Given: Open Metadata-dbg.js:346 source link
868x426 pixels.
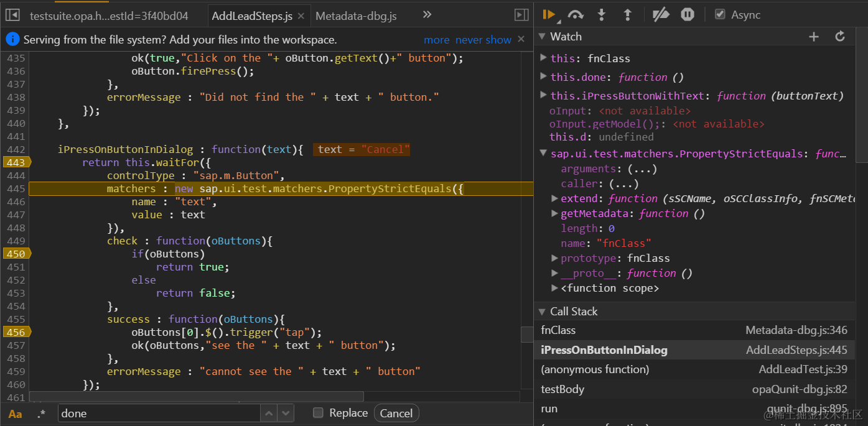Looking at the screenshot, I should 796,330.
